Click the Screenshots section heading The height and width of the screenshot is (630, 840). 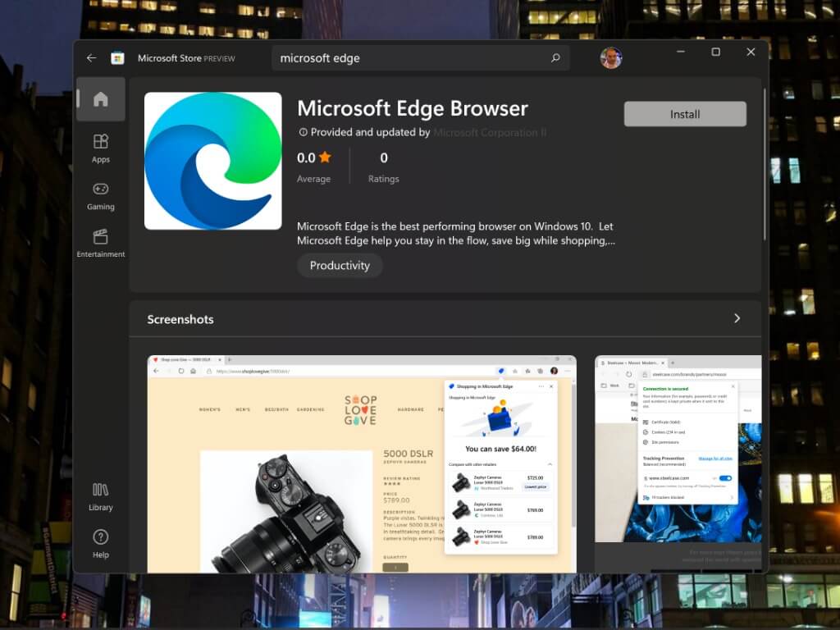180,319
